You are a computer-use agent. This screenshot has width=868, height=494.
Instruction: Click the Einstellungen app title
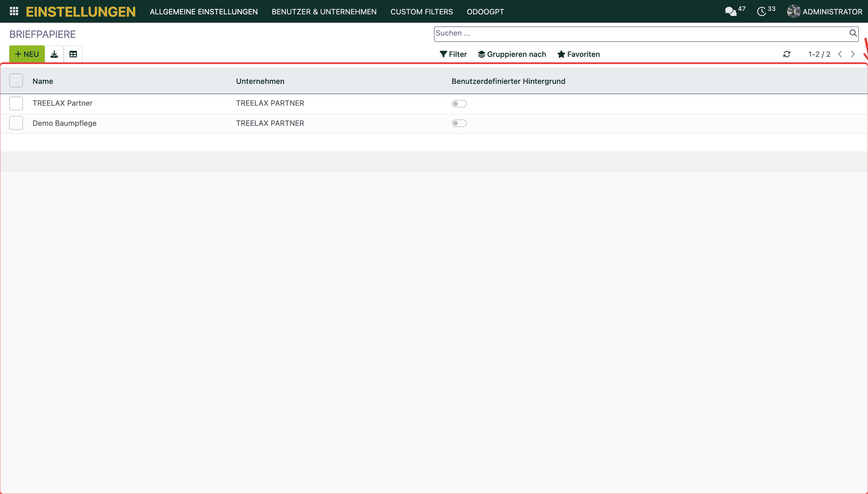pos(81,12)
